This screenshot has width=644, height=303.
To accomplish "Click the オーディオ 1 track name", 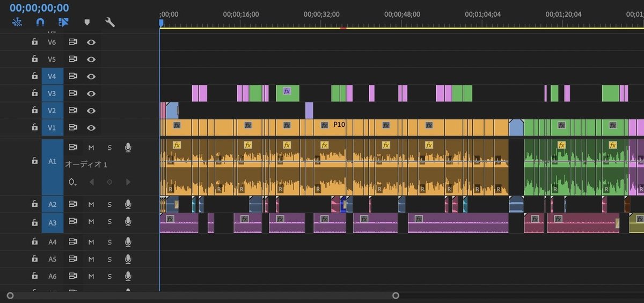I will (x=86, y=164).
